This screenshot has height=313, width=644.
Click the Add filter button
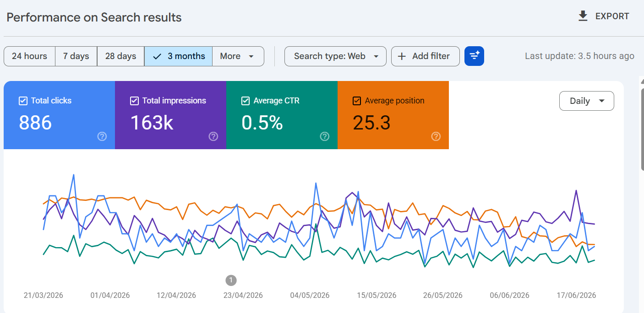(x=426, y=56)
